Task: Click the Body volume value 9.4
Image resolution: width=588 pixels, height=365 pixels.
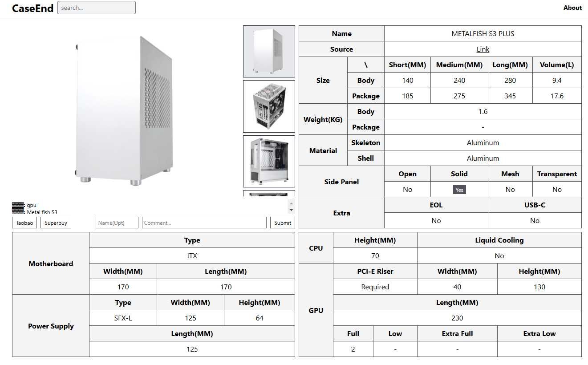Action: click(x=557, y=80)
